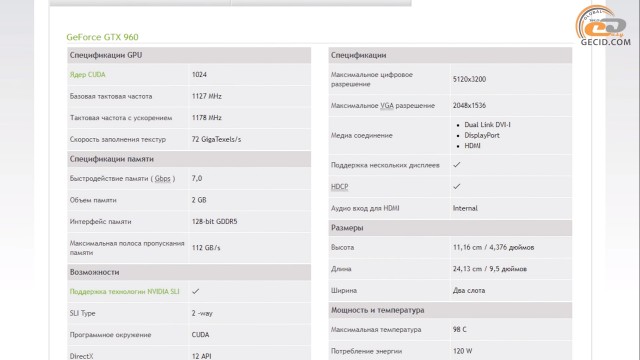Click the 'SLI Type' label

[x=82, y=313]
